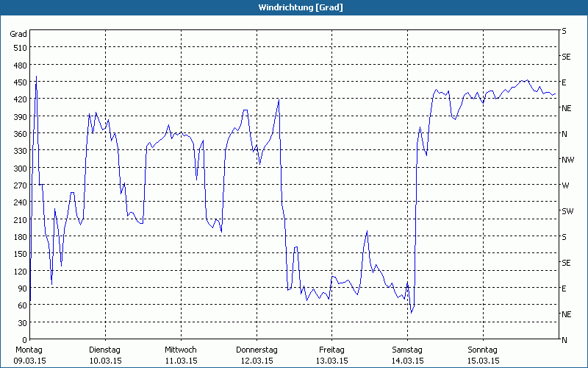Select the date '11.03.15'

click(181, 361)
